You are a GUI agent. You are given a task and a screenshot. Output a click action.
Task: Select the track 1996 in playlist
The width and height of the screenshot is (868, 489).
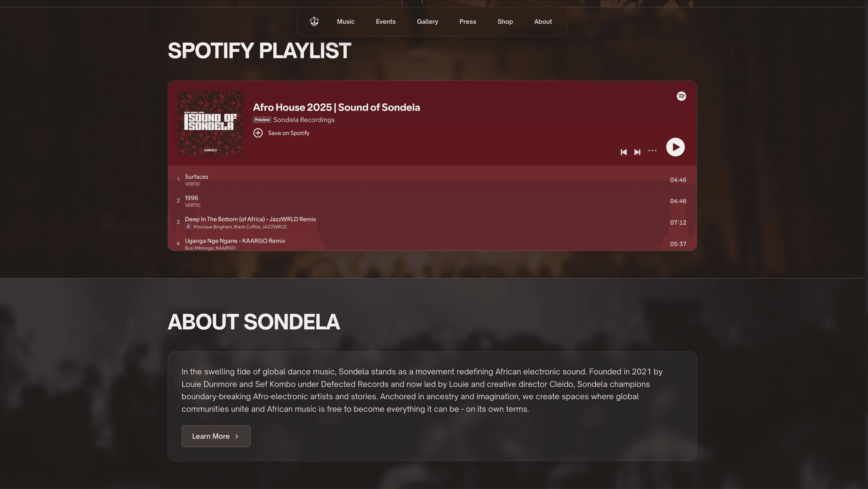point(191,198)
